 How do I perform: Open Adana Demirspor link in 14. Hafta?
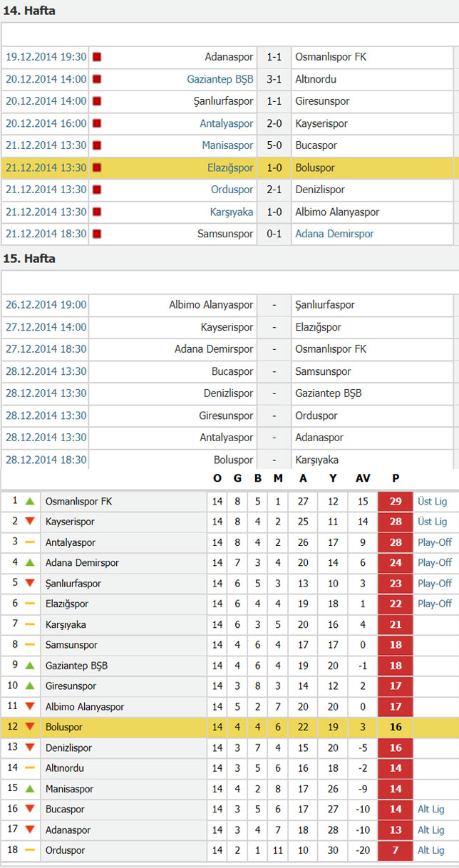[x=334, y=234]
